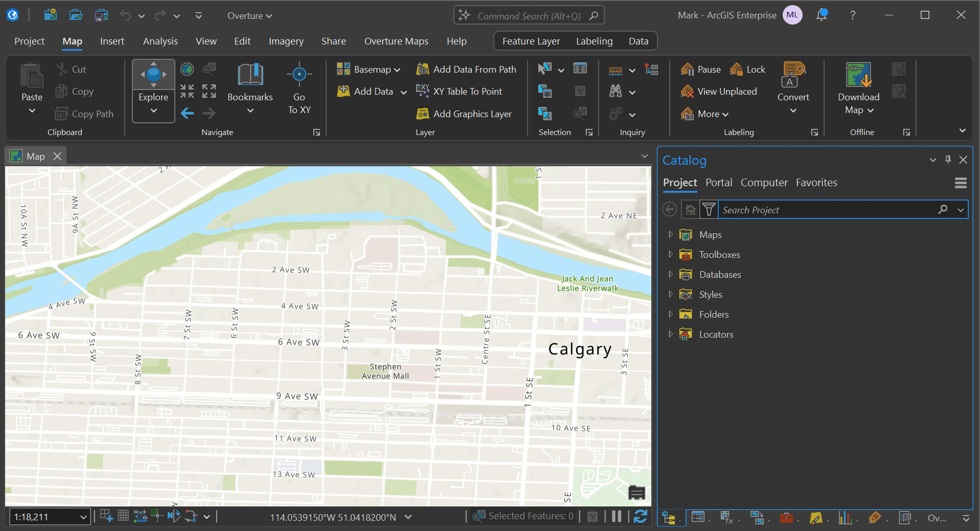Switch to the Insert ribbon tab
Image resolution: width=980 pixels, height=531 pixels.
112,41
